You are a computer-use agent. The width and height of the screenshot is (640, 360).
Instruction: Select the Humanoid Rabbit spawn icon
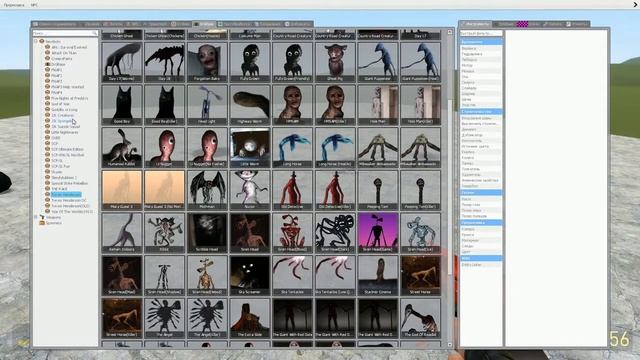click(x=122, y=147)
